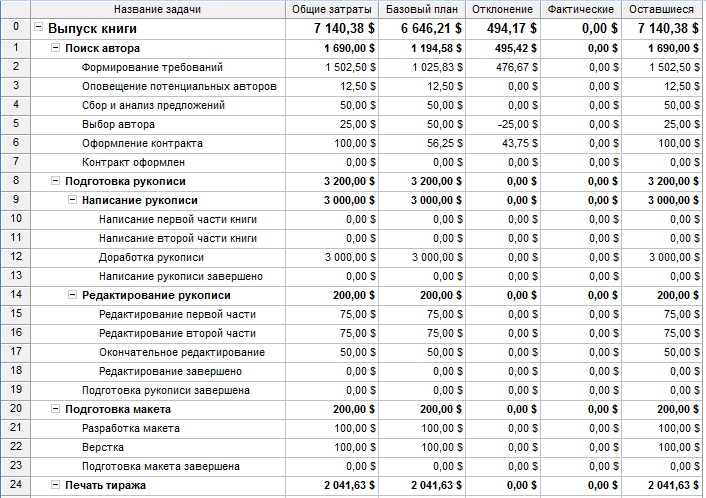
Task: Click the Оставшиеся column header
Action: tap(662, 9)
